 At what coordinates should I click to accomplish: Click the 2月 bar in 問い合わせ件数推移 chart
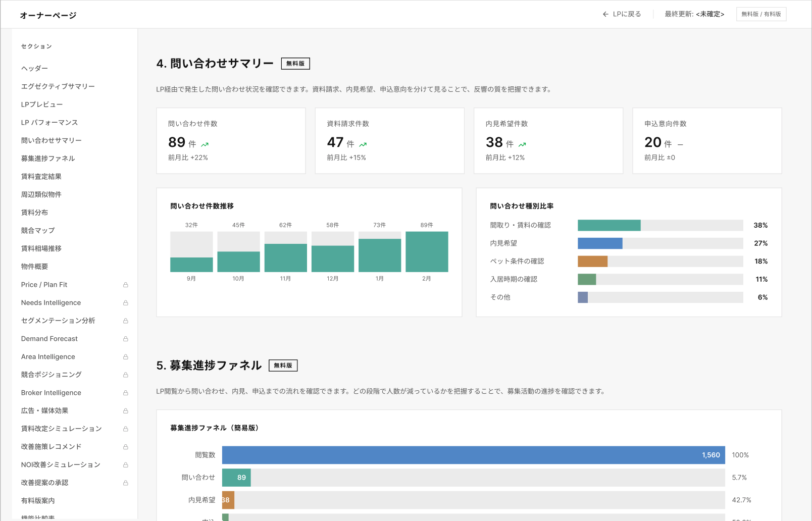click(427, 252)
